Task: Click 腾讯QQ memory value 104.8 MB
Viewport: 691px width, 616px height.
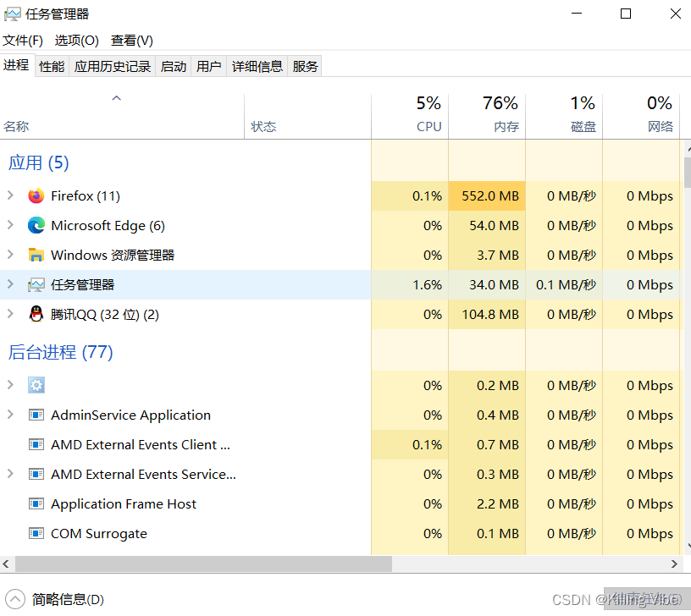Action: pyautogui.click(x=490, y=315)
